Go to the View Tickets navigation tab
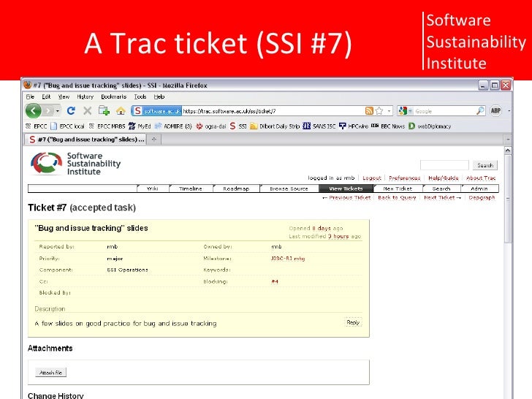Screen dimensions: 532x399 pyautogui.click(x=346, y=189)
